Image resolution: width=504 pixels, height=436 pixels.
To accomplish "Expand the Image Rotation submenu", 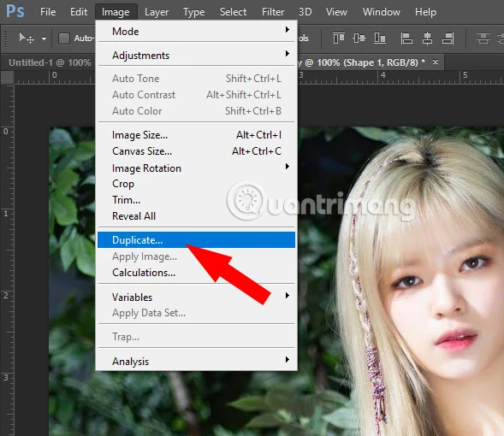I will click(x=197, y=168).
